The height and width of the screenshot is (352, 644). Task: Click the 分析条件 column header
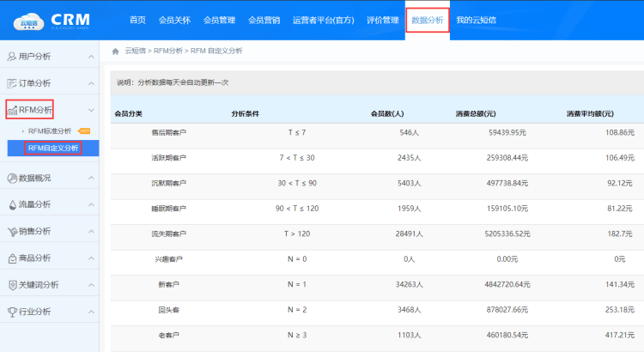pos(246,114)
